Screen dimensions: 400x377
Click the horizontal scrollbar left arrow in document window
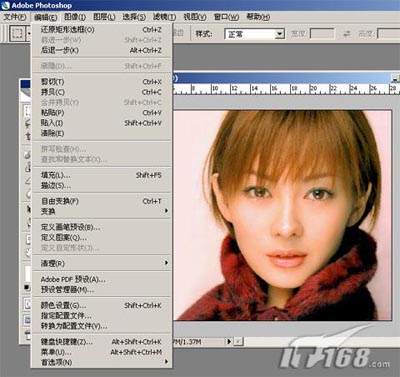[239, 341]
